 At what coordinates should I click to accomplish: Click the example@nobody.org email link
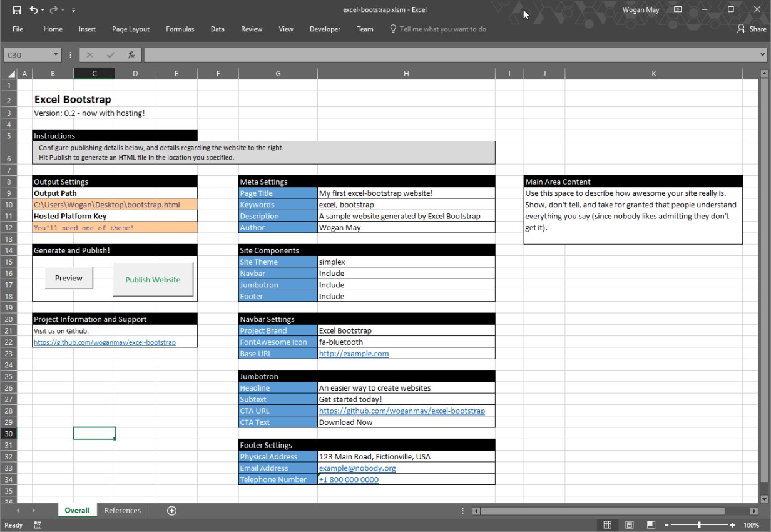357,468
